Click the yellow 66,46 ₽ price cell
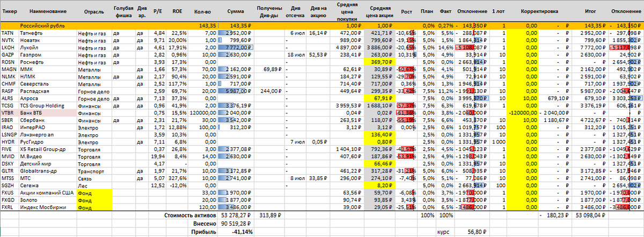This screenshot has width=644, height=237. pyautogui.click(x=380, y=164)
